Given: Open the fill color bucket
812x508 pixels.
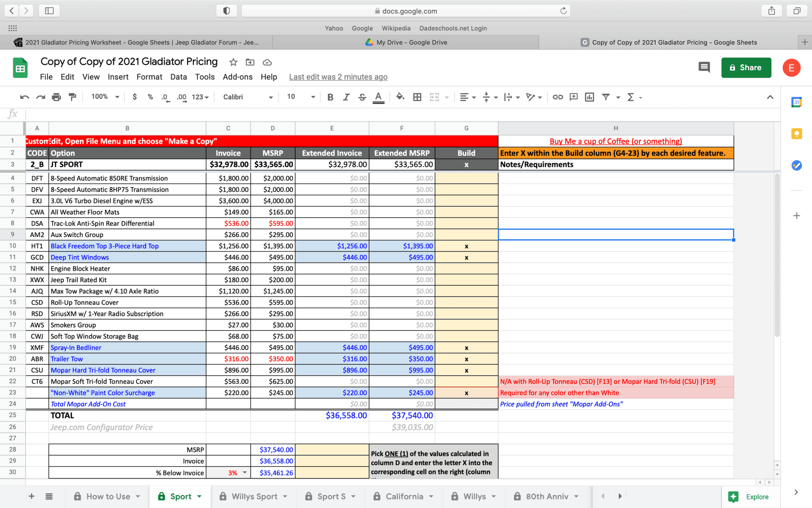Looking at the screenshot, I should (x=400, y=97).
